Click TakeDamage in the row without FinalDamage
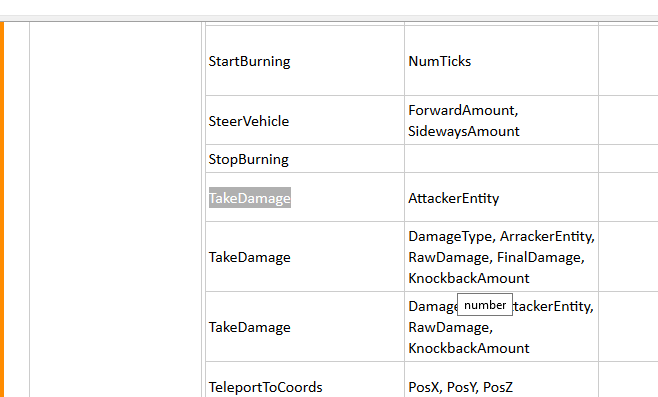 pyautogui.click(x=249, y=327)
